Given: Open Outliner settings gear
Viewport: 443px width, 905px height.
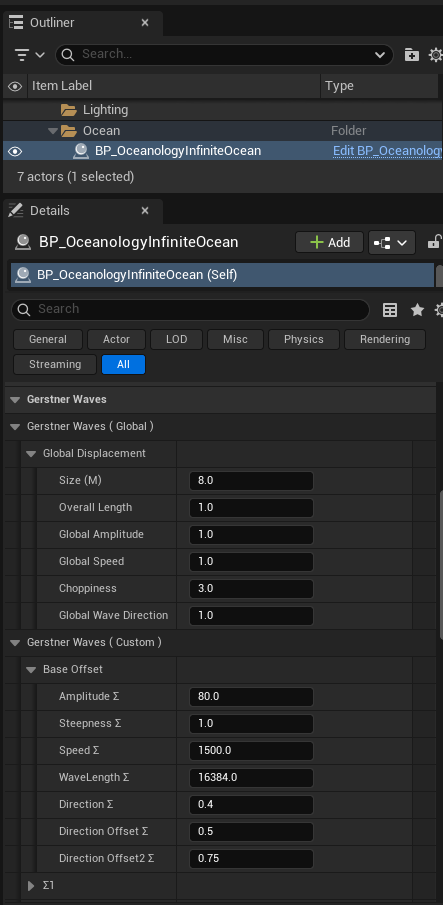Looking at the screenshot, I should pos(436,55).
